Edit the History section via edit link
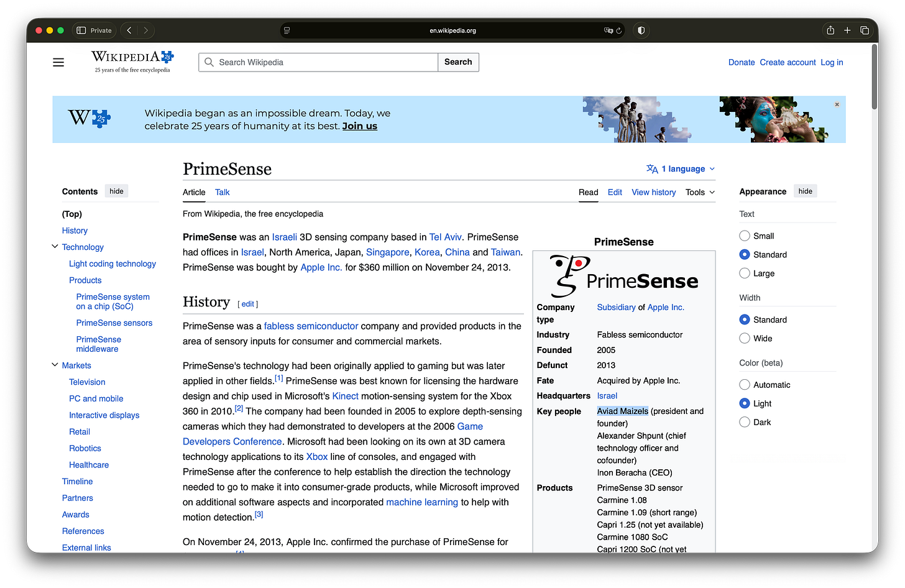905x588 pixels. 248,304
